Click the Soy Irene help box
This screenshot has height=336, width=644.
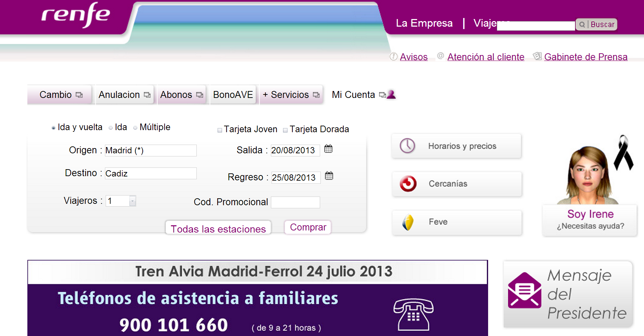[590, 220]
